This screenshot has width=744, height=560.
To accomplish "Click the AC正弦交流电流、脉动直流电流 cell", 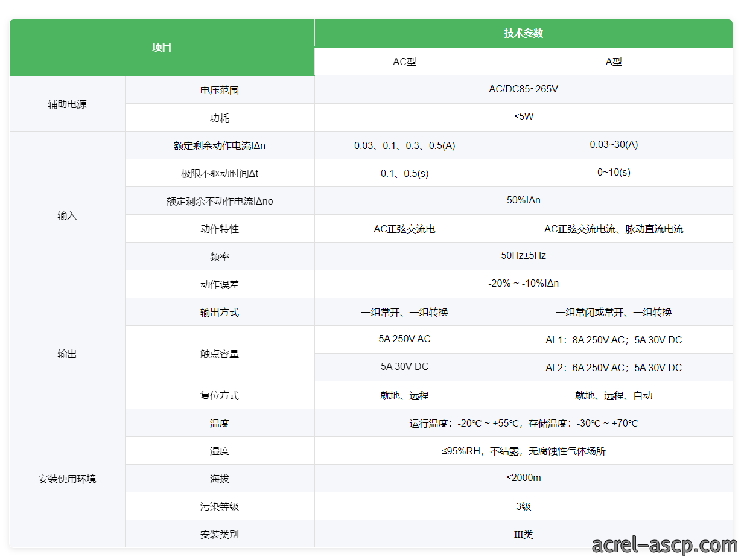I will 614,229.
